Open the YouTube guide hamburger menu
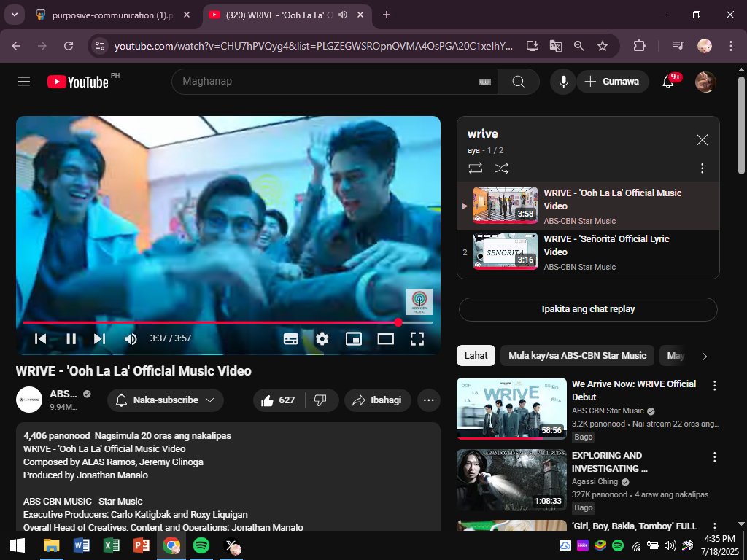Image resolution: width=747 pixels, height=560 pixels. coord(24,82)
